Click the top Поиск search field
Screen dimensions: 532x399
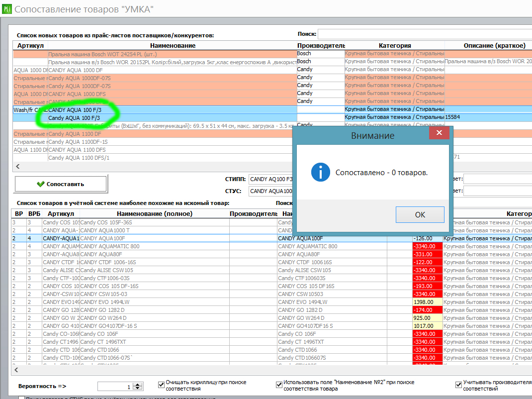point(425,34)
